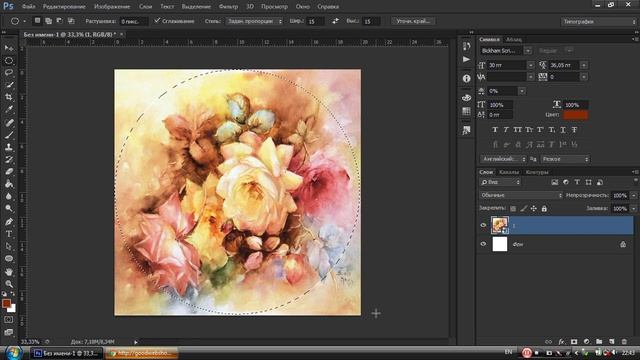Open layer styles fx menu
This screenshot has width=640, height=360.
[561, 341]
